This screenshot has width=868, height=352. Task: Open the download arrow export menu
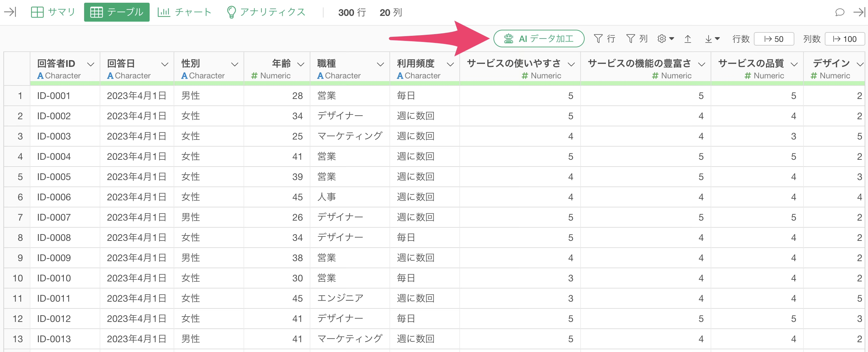(712, 39)
